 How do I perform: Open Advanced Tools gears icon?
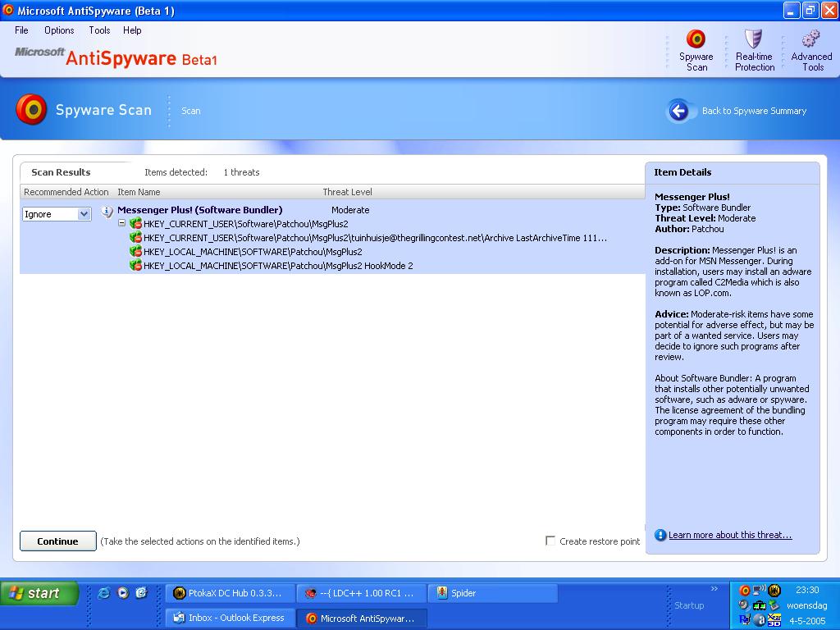tap(811, 39)
